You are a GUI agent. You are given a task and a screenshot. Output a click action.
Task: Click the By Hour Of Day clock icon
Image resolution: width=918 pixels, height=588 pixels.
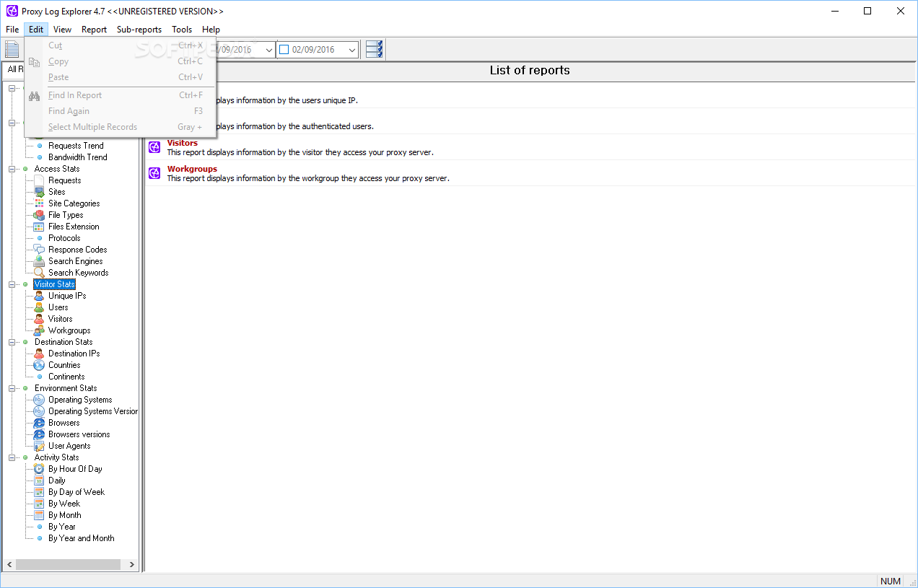click(x=39, y=469)
